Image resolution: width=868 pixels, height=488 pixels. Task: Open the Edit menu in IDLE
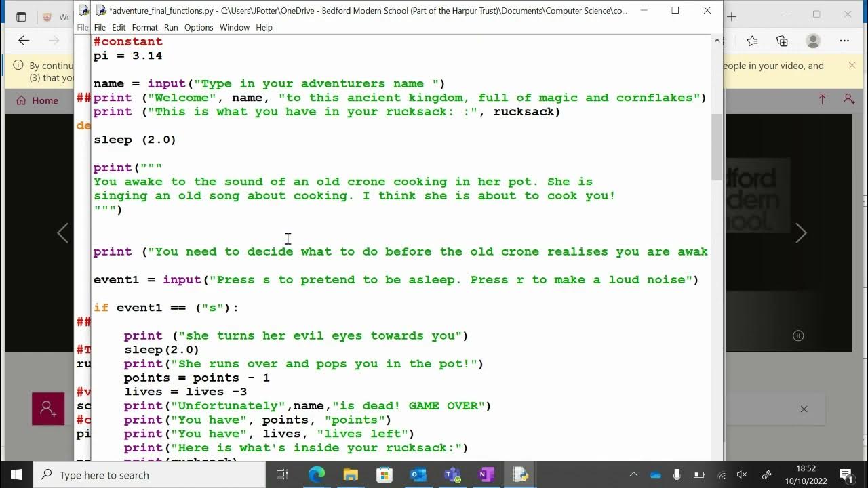tap(119, 27)
